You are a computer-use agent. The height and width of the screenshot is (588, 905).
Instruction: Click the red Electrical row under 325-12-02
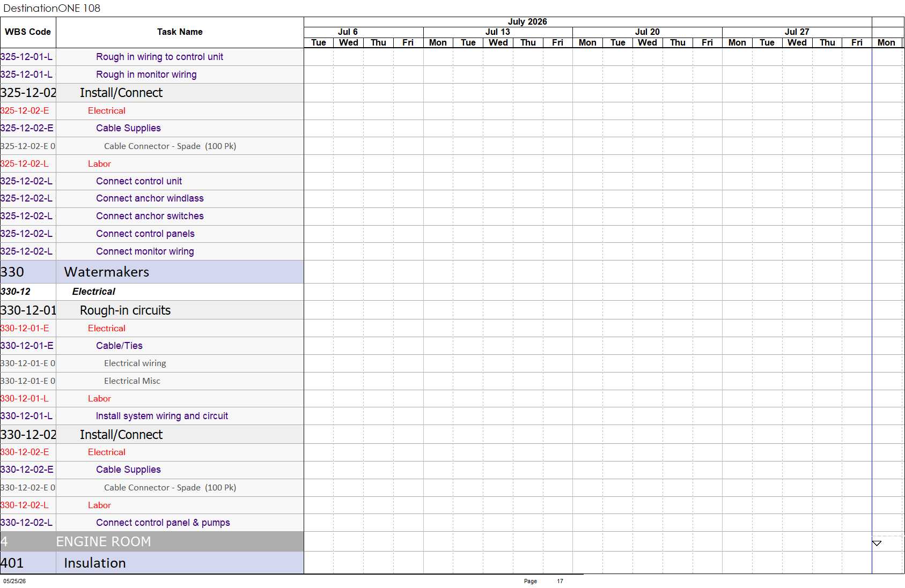click(x=152, y=111)
